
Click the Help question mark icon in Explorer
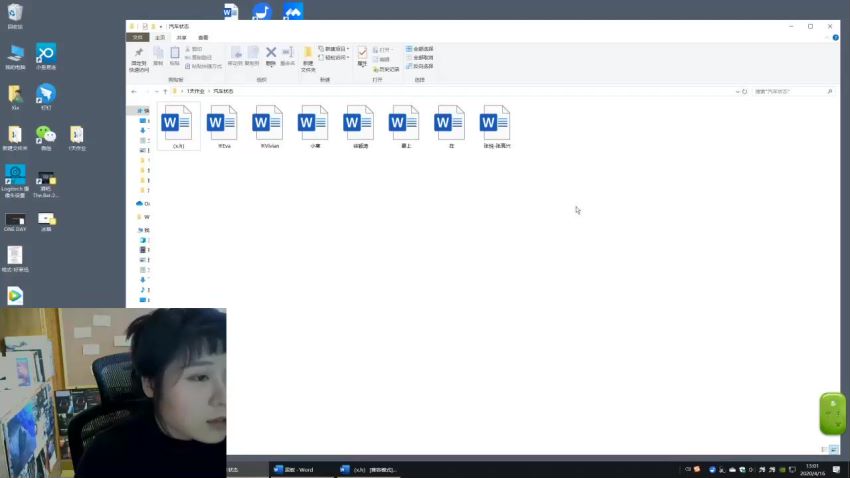[835, 37]
